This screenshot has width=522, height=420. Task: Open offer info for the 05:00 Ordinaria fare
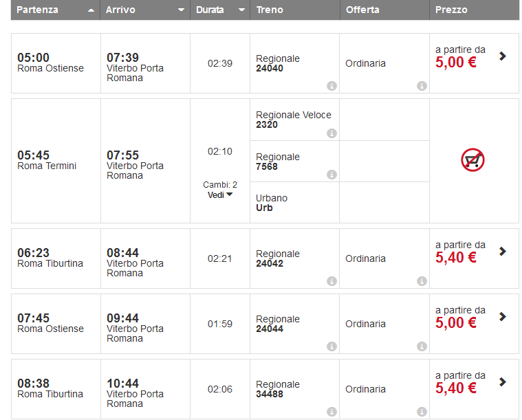pyautogui.click(x=422, y=86)
